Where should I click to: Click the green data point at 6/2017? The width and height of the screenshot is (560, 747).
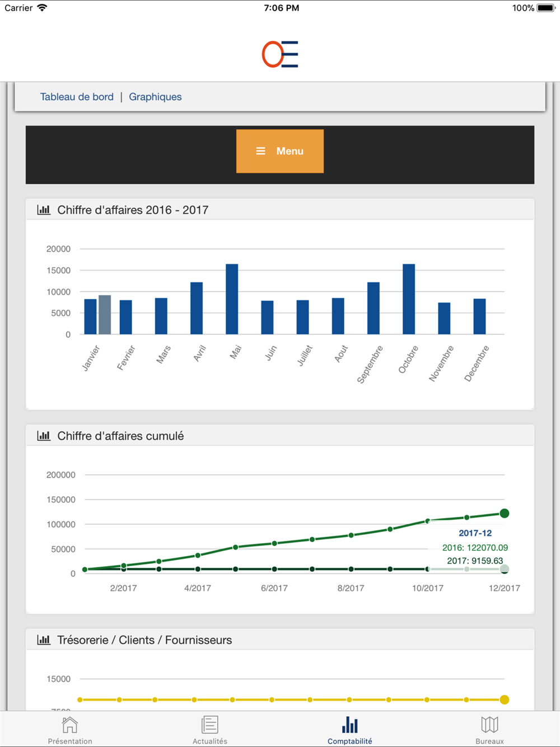point(274,543)
